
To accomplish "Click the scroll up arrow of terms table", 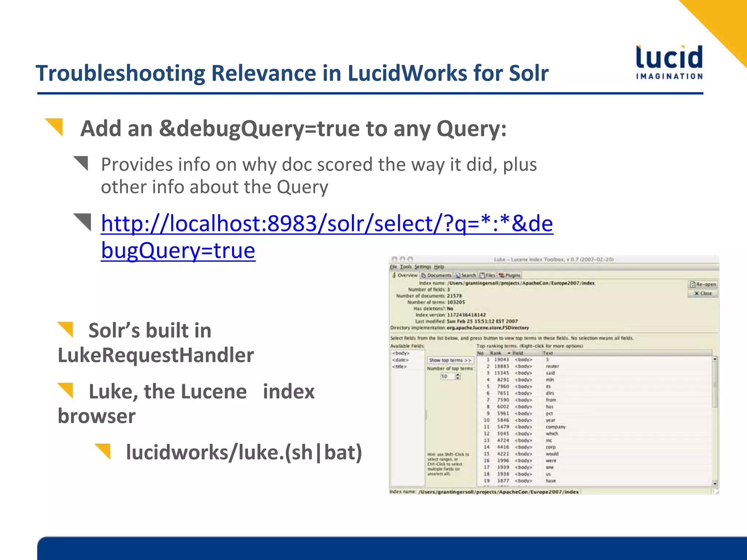I will [x=715, y=359].
